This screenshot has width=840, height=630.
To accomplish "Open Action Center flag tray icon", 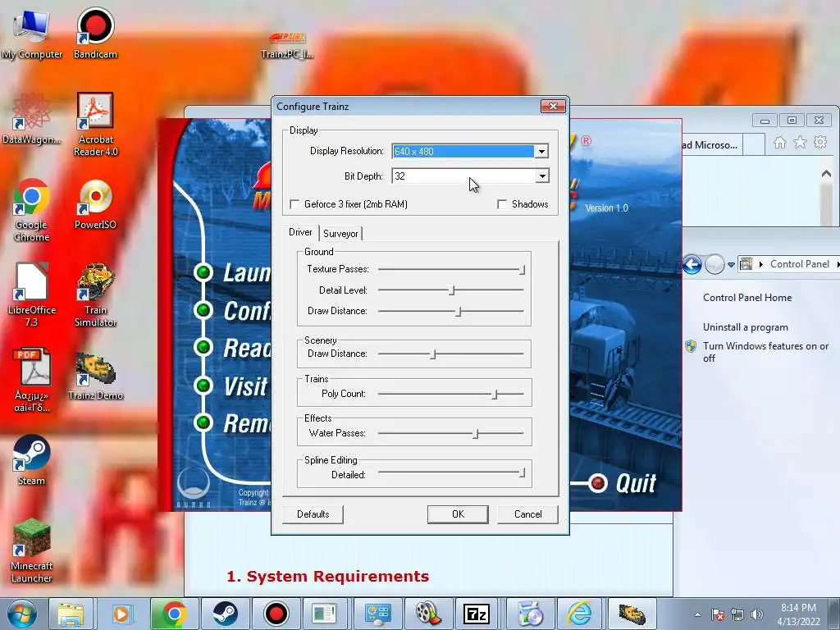I will click(718, 614).
